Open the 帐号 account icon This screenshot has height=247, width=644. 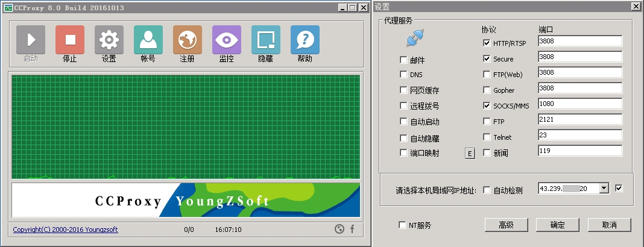point(148,40)
